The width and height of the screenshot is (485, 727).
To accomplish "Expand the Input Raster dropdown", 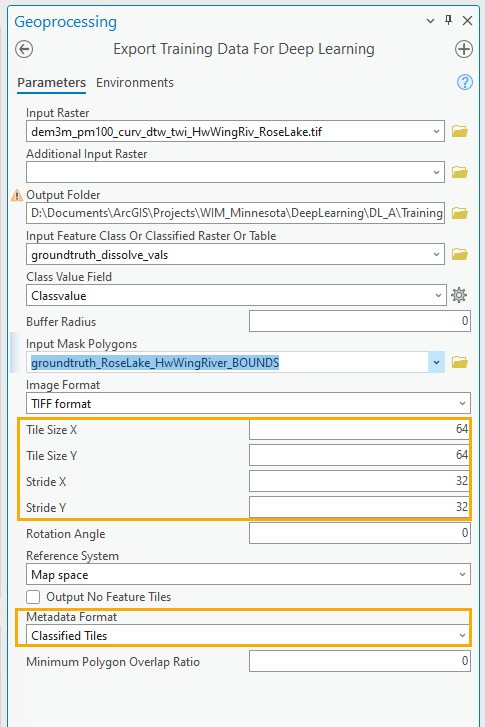I will pyautogui.click(x=436, y=132).
